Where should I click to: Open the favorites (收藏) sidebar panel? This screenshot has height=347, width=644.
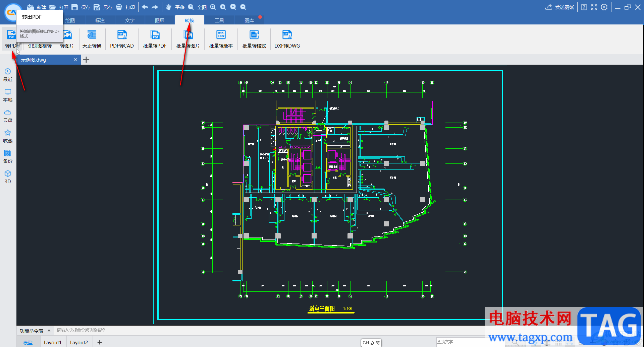[x=8, y=136]
